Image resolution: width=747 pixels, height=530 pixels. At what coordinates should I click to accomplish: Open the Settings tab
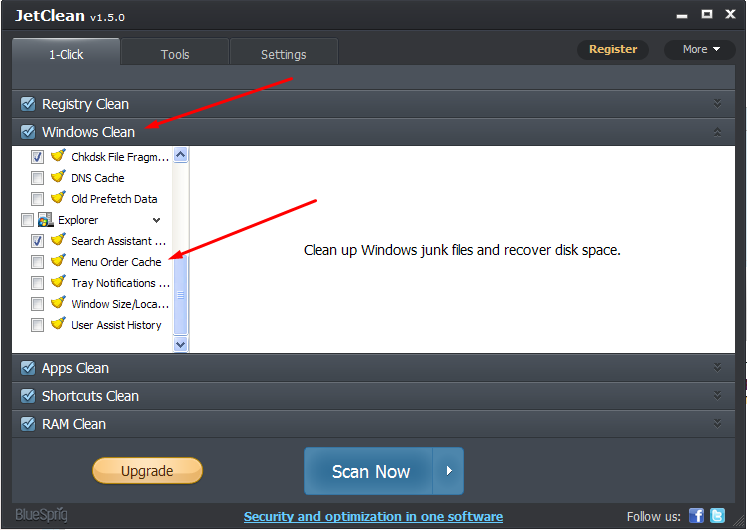pyautogui.click(x=283, y=54)
